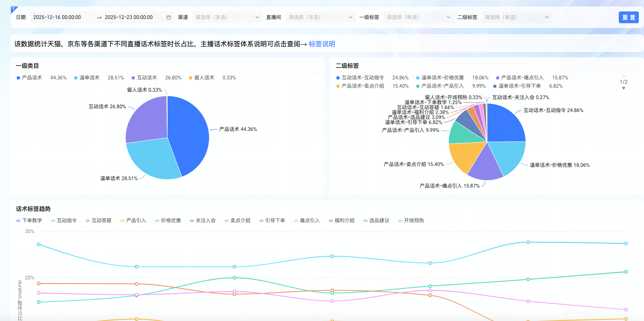Expand the 二级标签 single-select dropdown
644x321 pixels.
516,17
